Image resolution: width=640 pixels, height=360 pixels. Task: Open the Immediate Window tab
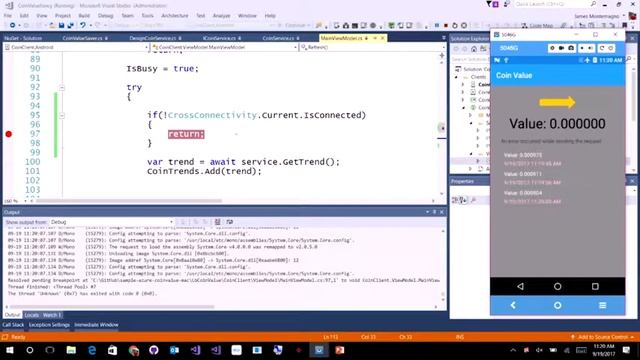click(96, 325)
